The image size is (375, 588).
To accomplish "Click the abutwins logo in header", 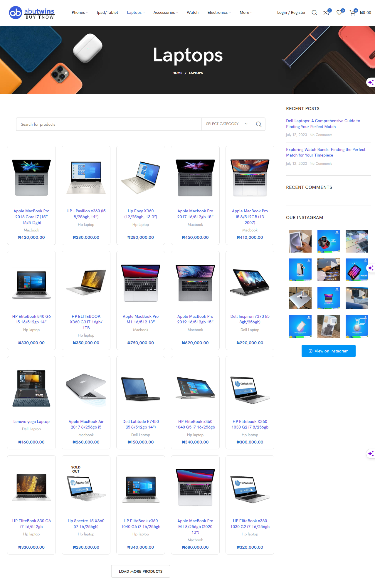I will [x=32, y=13].
